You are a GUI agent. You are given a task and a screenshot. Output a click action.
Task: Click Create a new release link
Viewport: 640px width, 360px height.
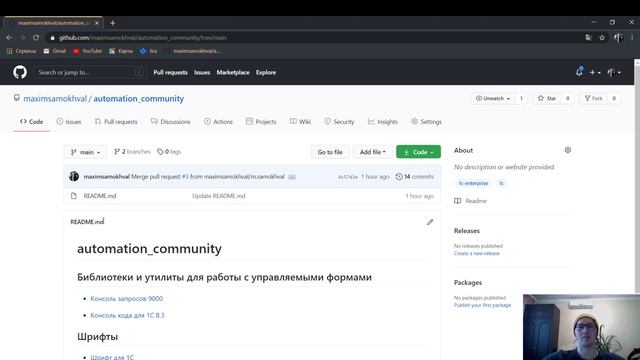477,253
